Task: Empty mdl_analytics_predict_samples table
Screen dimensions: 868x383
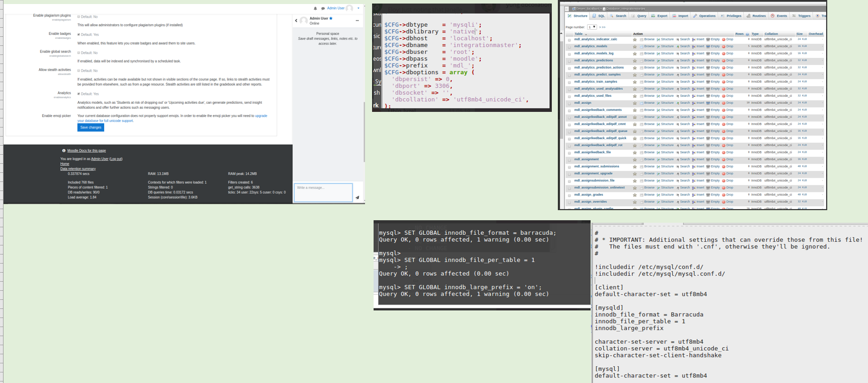Action: pos(713,75)
